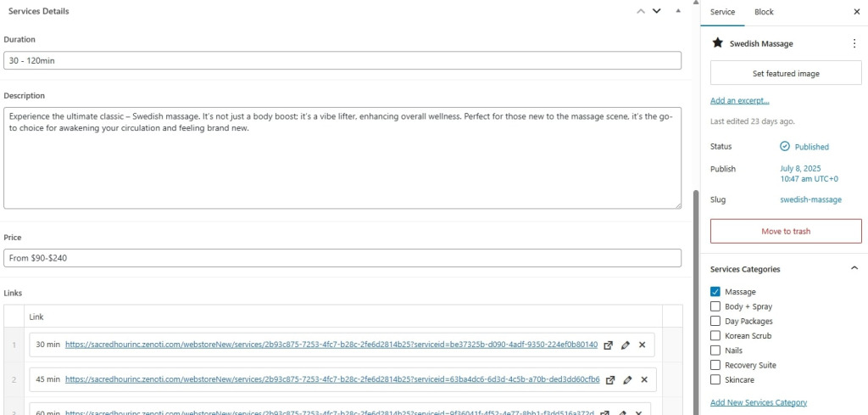Image resolution: width=868 pixels, height=415 pixels.
Task: Toggle the Services Details panel triangle
Action: coord(677,11)
